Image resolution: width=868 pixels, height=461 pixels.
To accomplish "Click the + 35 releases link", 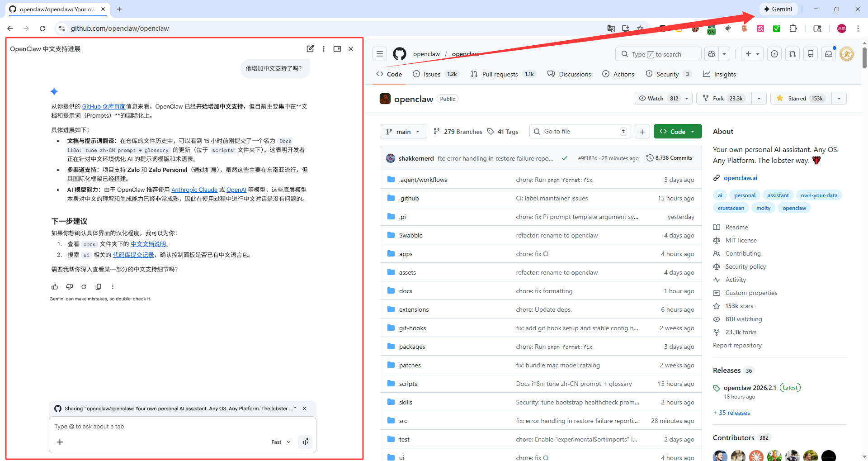I will (731, 413).
